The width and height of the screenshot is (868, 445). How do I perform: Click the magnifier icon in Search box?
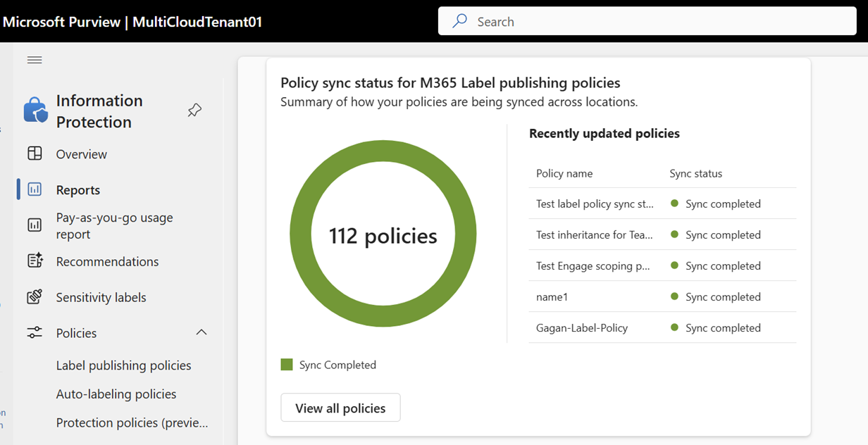click(x=460, y=21)
